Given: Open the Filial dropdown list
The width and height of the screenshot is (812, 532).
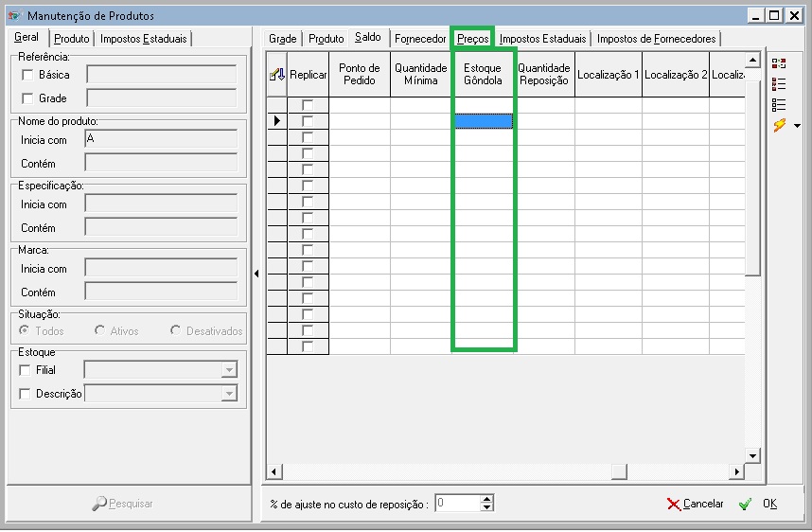Looking at the screenshot, I should tap(229, 370).
